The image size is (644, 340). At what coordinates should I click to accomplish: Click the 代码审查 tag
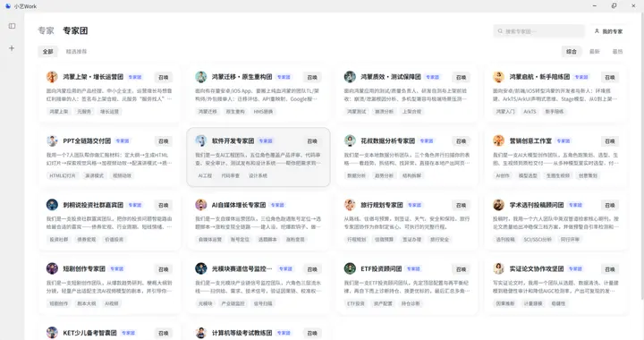[231, 175]
